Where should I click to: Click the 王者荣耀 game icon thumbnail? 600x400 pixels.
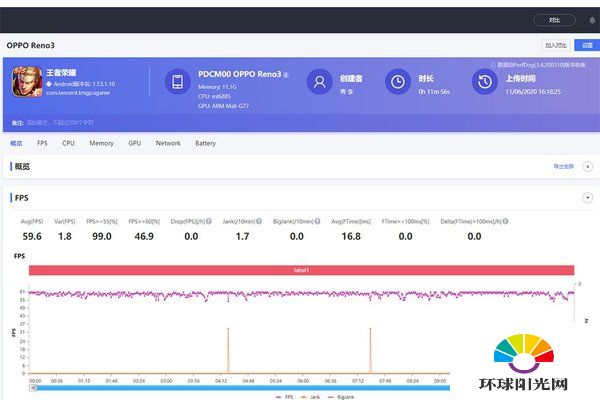click(x=27, y=82)
